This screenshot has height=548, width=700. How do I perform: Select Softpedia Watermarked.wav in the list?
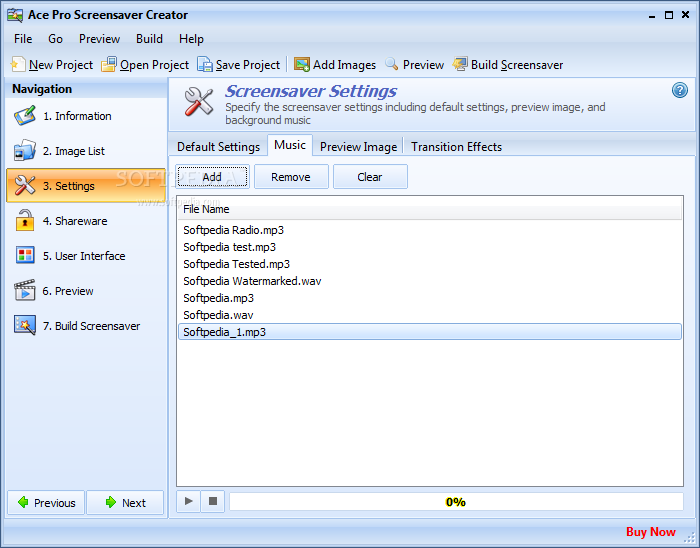(x=429, y=281)
